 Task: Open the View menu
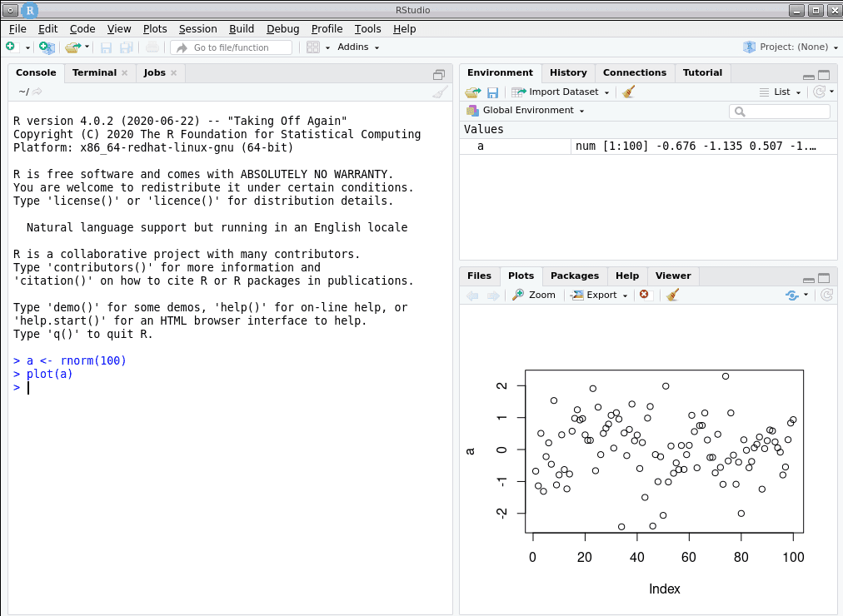(119, 29)
